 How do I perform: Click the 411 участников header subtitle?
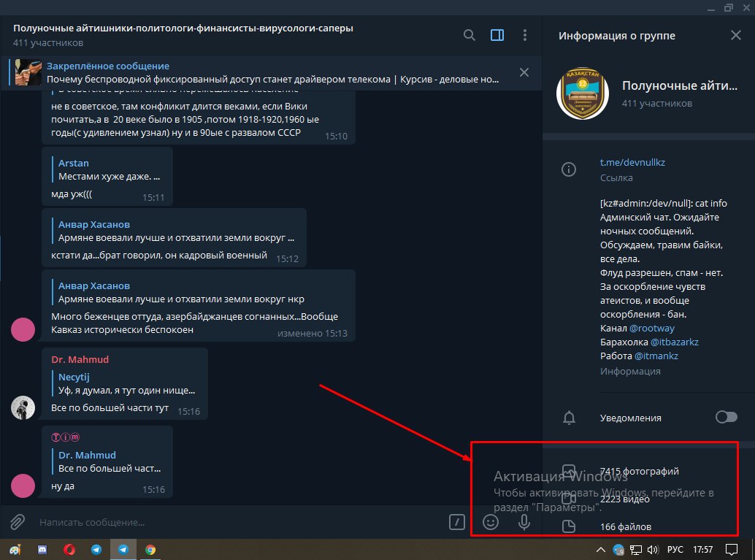48,43
